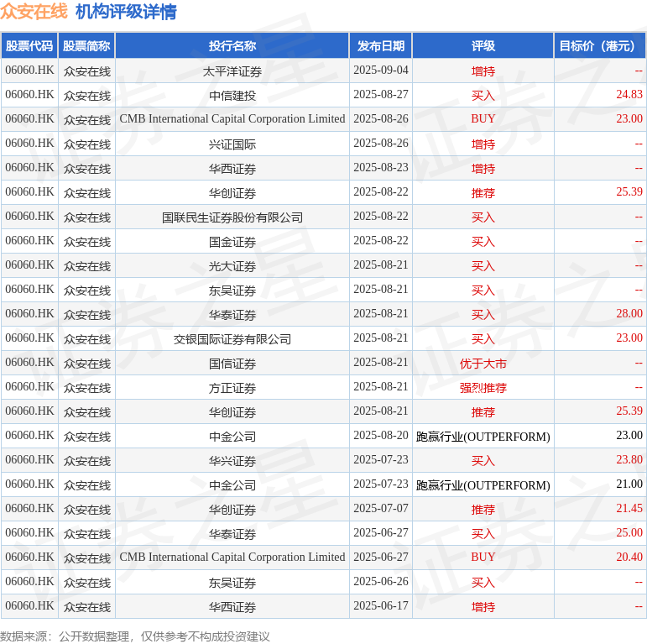This screenshot has height=644, width=647.
Task: Click the target price 24.83
Action: tap(629, 95)
